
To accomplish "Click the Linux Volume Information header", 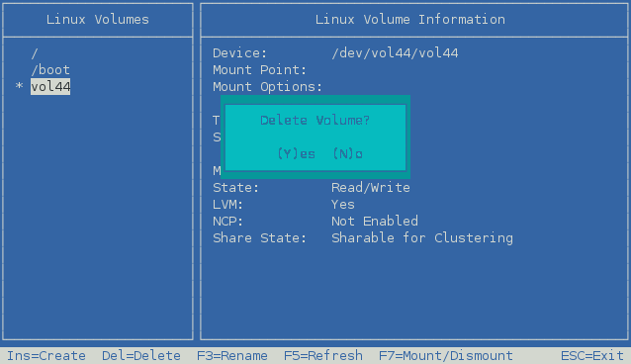I will [410, 20].
